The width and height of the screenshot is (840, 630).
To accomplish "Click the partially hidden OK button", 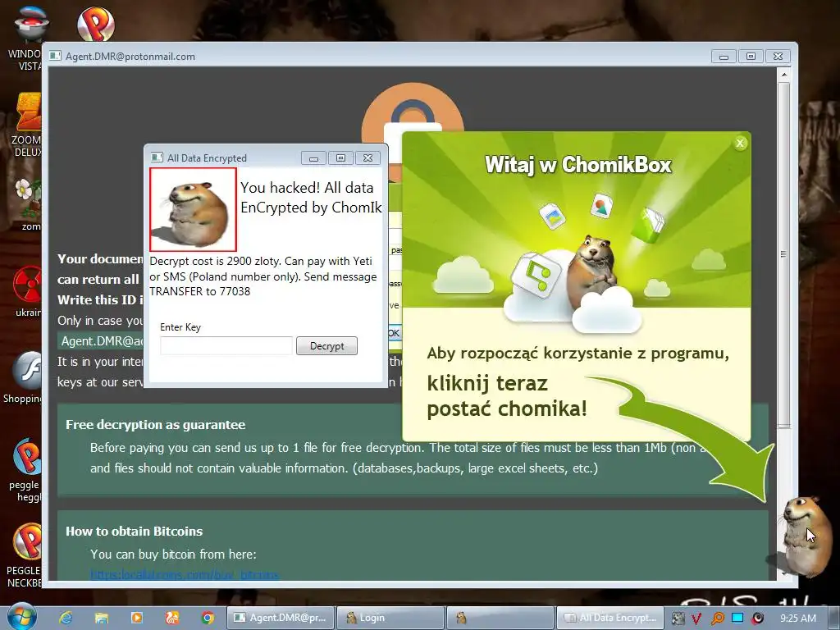I will [x=394, y=333].
